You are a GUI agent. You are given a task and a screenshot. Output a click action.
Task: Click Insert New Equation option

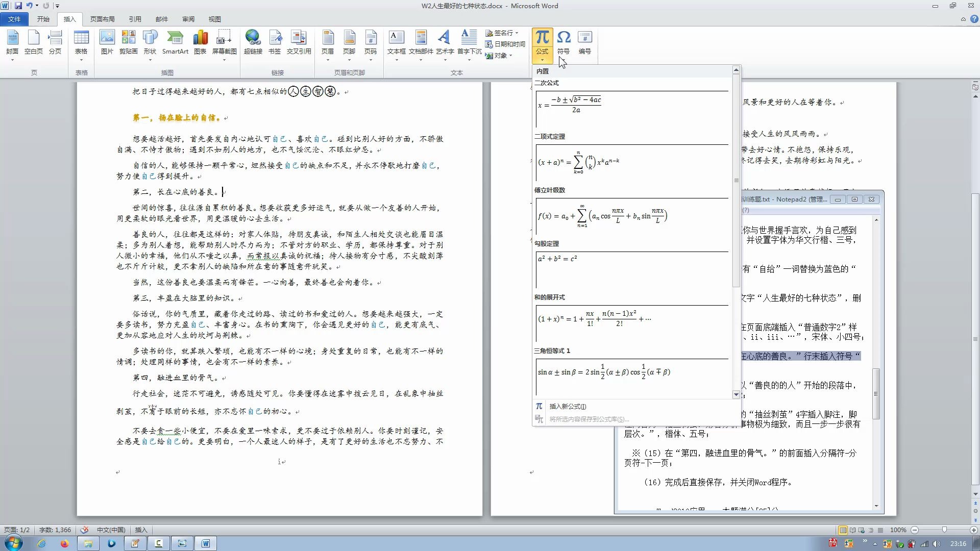(x=567, y=407)
